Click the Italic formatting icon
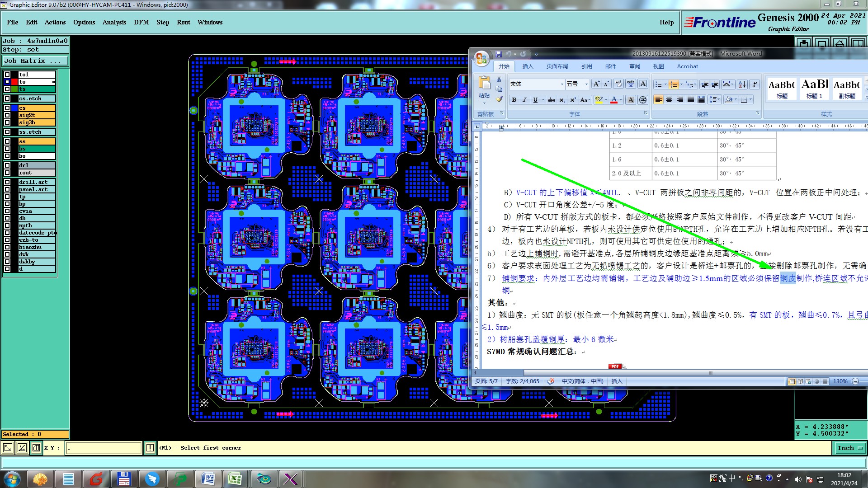The width and height of the screenshot is (868, 488). pos(524,100)
